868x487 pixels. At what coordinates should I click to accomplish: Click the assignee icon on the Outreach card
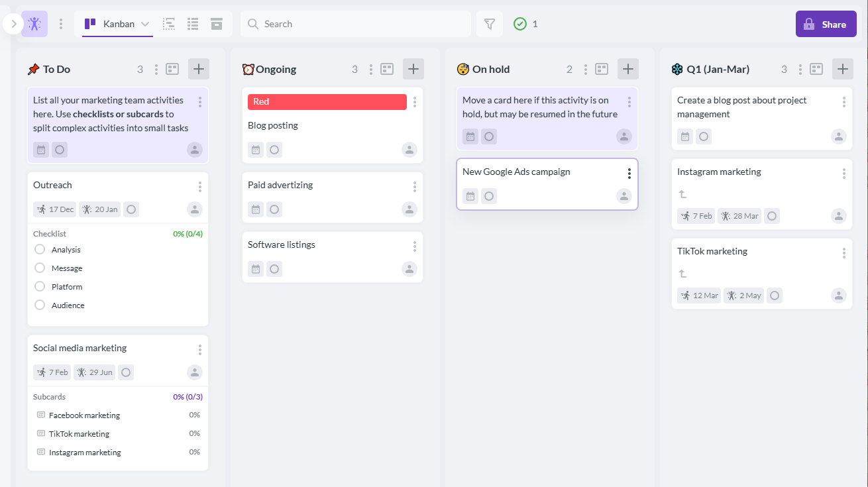(x=194, y=209)
